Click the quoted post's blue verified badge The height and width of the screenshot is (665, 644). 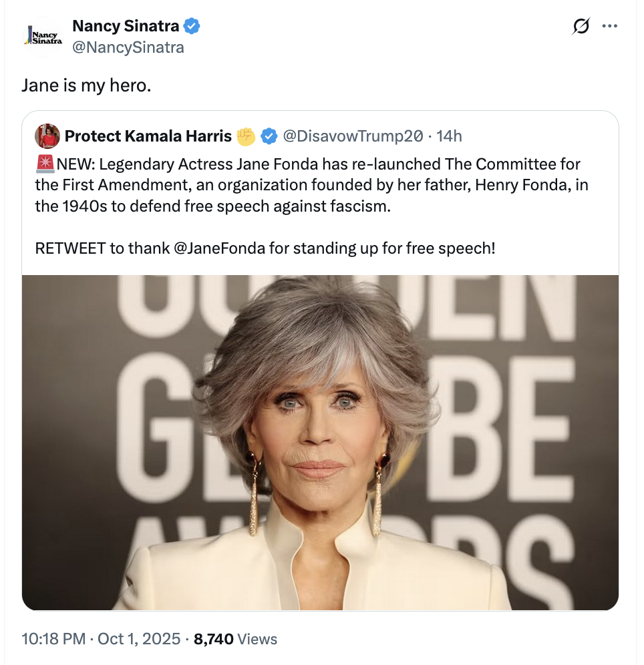[x=269, y=136]
